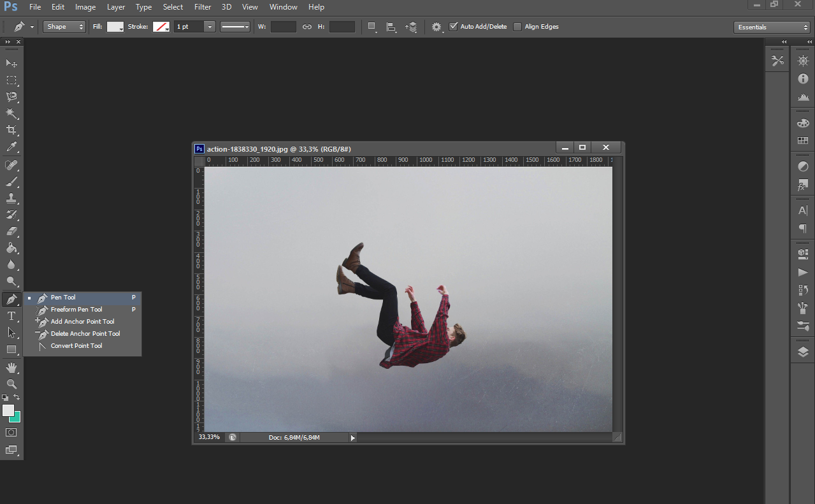The height and width of the screenshot is (504, 815).
Task: Select the Eyedropper tool
Action: [x=11, y=147]
